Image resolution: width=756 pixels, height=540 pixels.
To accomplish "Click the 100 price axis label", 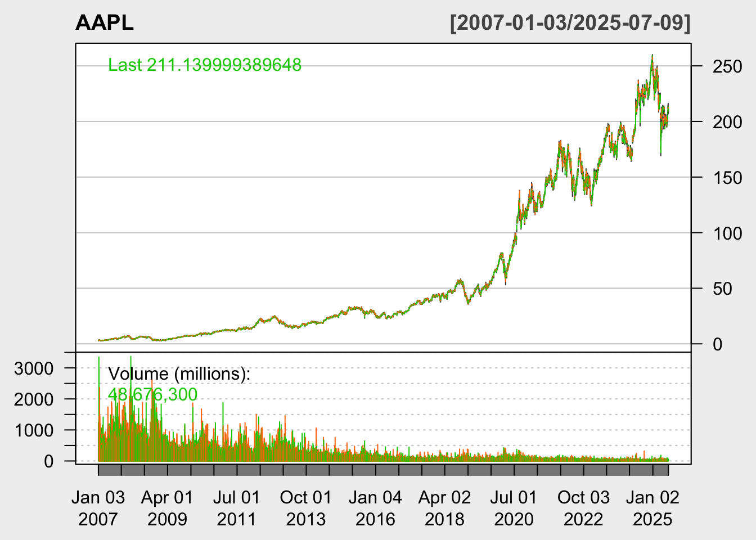I will pos(727,233).
